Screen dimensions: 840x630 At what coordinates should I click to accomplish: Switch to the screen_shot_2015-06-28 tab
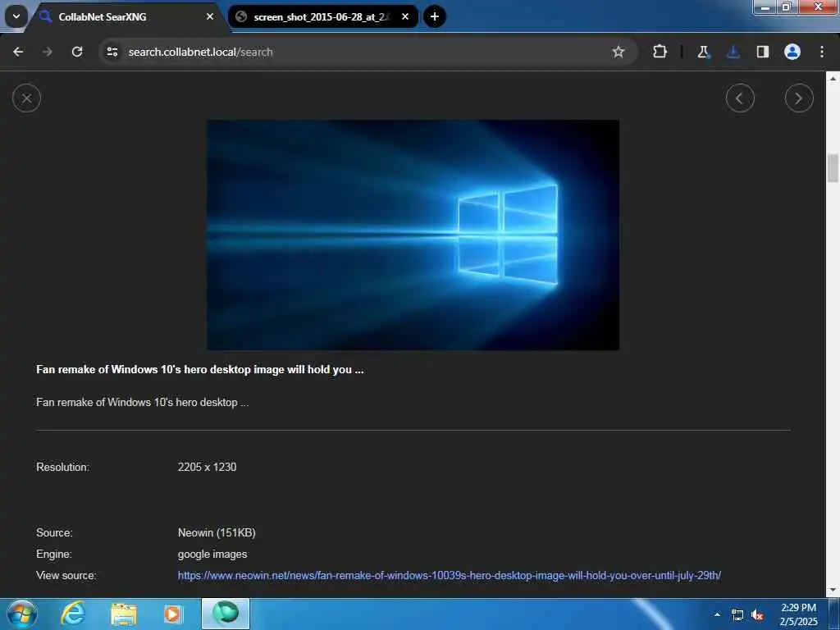tap(323, 16)
